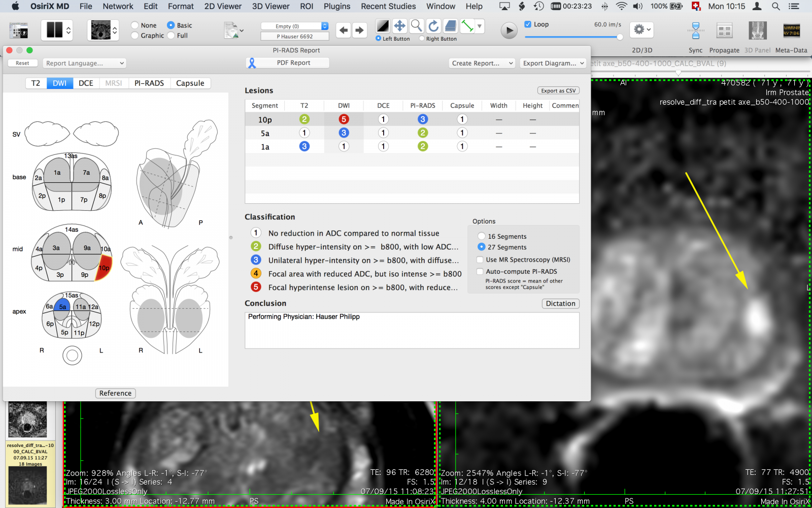Open the Export Diagram dropdown
The image size is (812, 508).
tap(553, 63)
